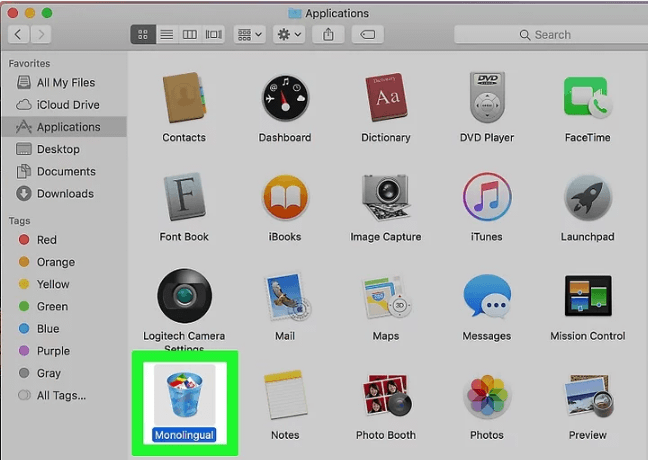This screenshot has width=648, height=460.
Task: Filter by the Yellow tag
Action: coord(64,284)
